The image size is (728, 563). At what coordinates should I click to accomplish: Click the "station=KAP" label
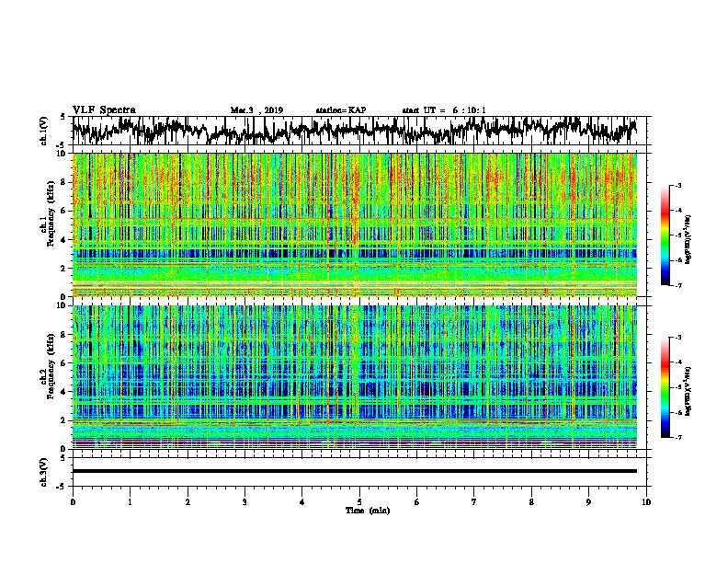pyautogui.click(x=341, y=110)
